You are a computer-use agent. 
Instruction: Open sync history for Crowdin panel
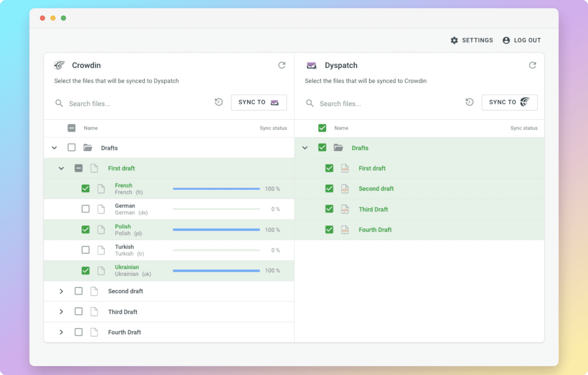coord(218,102)
